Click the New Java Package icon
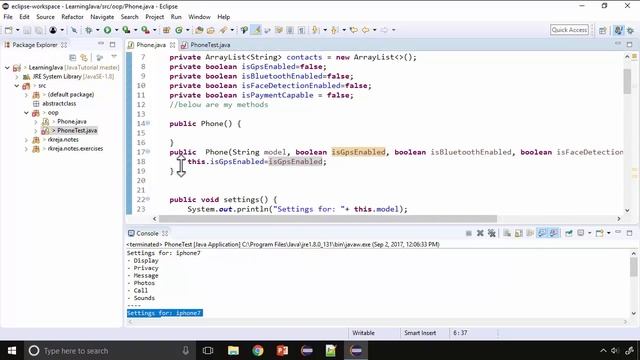640x360 pixels. [x=167, y=30]
